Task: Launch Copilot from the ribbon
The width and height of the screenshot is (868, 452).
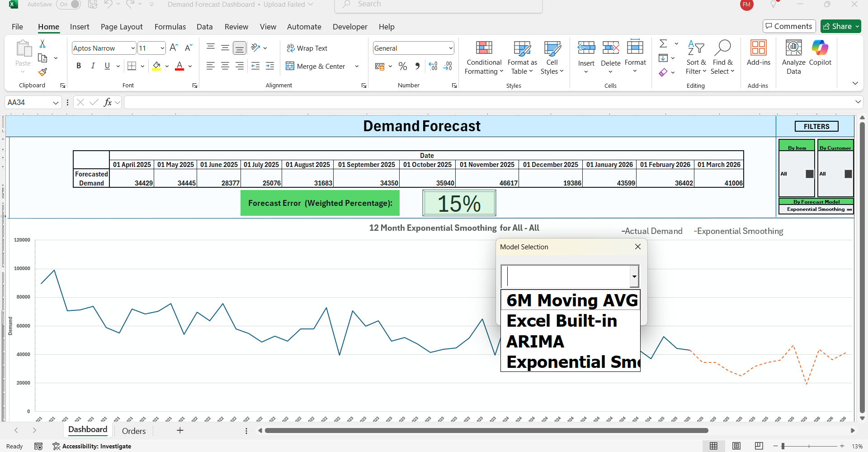Action: pyautogui.click(x=820, y=54)
